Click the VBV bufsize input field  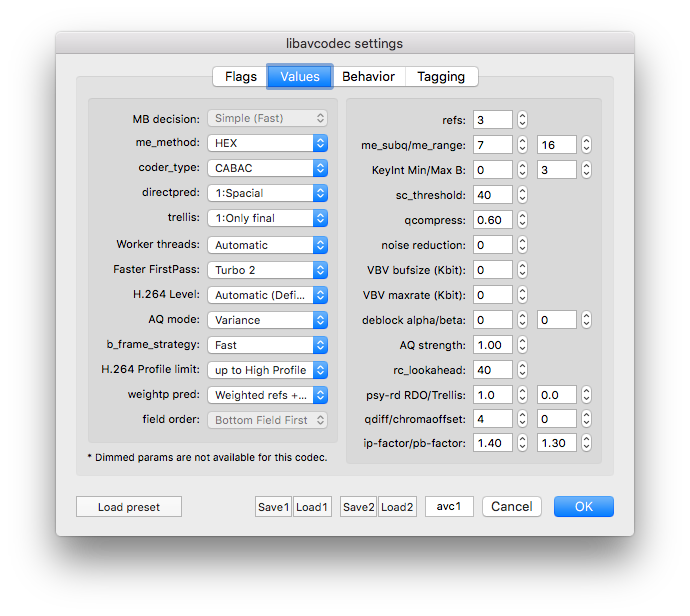click(493, 270)
